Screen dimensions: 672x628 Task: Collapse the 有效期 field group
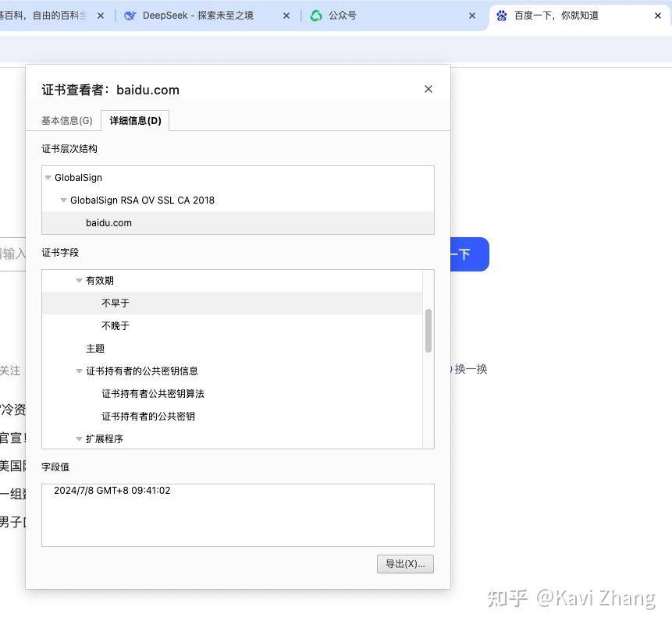click(x=79, y=281)
